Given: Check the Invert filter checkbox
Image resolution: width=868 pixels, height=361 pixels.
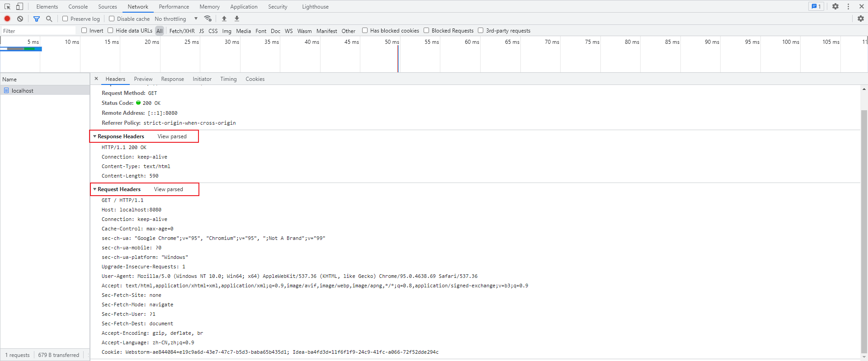Looking at the screenshot, I should coord(84,30).
